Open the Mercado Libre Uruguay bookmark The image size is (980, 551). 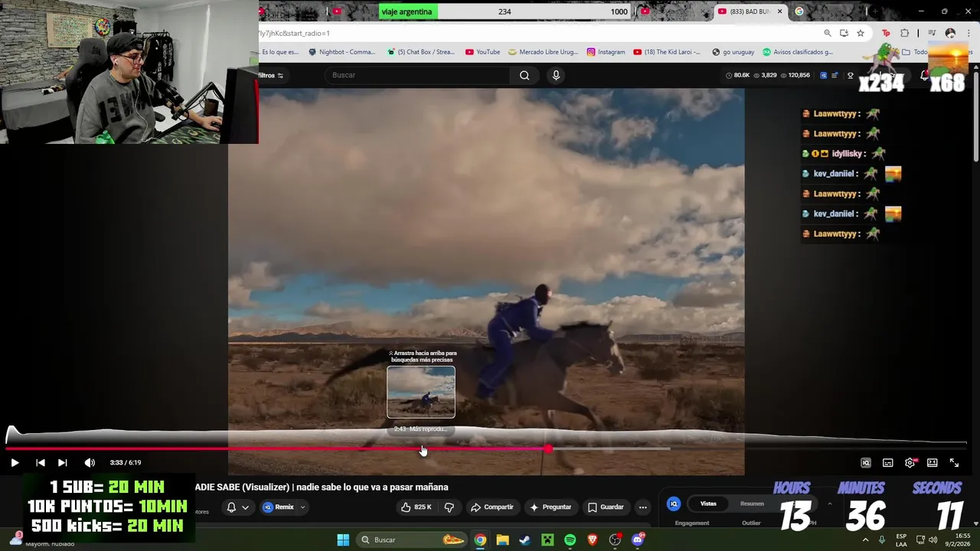tap(543, 52)
